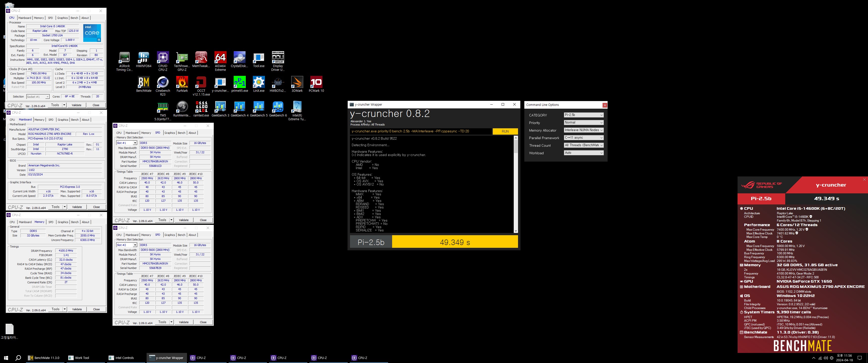Switch to About tab in Slot #2 SPD window
Viewport: 868px width, 363px height.
(192, 235)
